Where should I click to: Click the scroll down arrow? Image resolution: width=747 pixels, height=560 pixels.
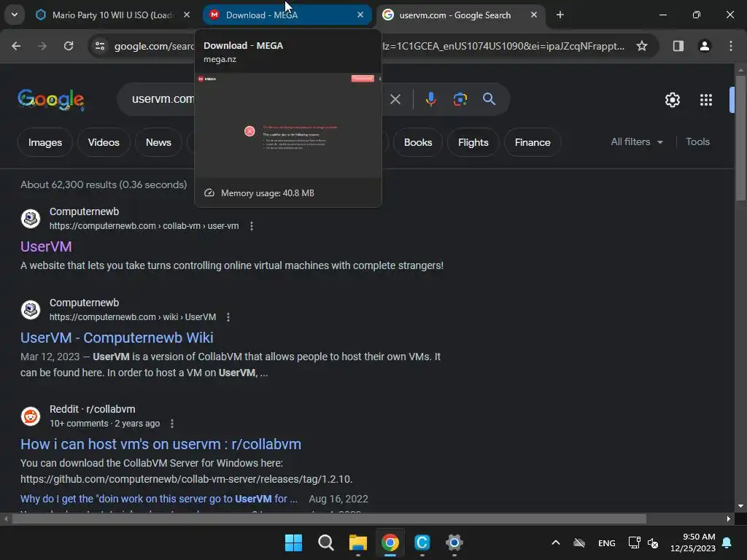point(740,506)
